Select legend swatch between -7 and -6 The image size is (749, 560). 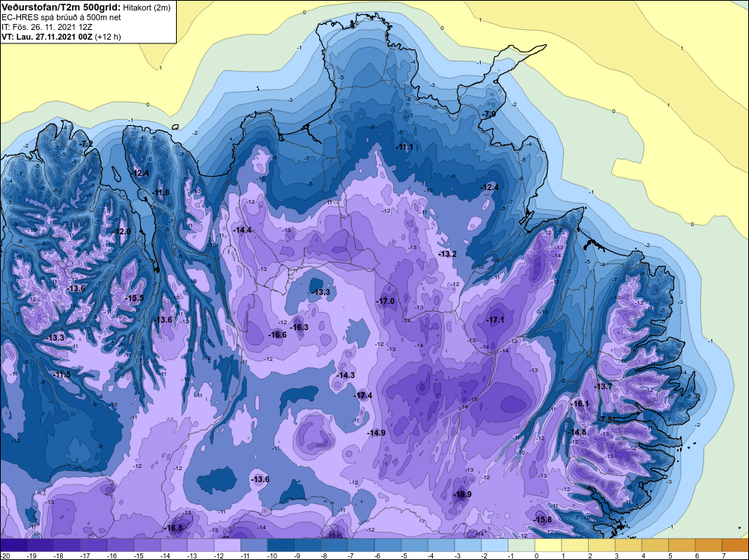tap(361, 545)
